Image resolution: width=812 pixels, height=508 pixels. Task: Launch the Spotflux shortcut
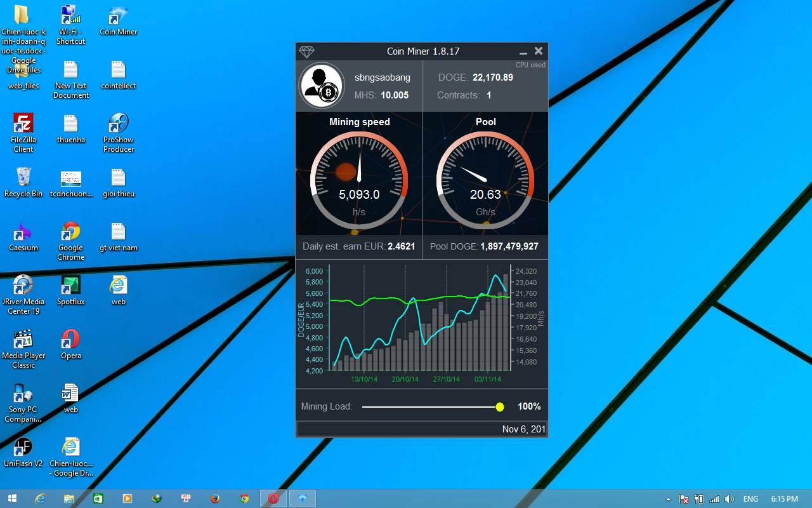coord(71,291)
